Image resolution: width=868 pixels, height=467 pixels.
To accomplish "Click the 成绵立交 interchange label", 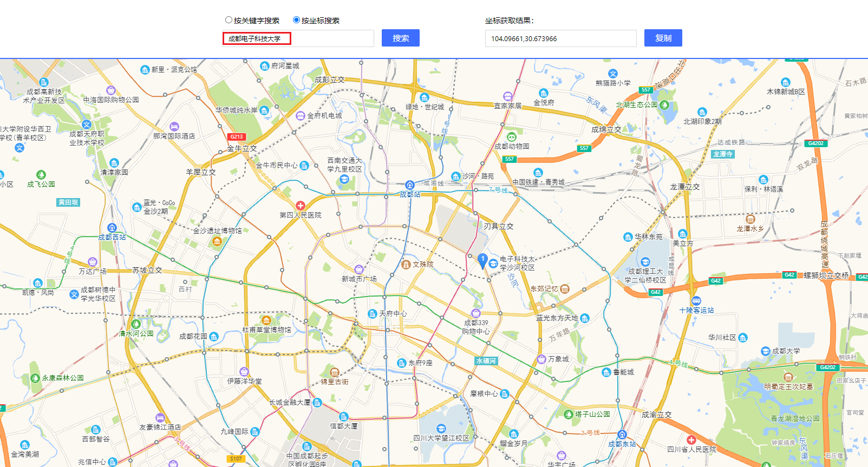I will coord(606,129).
